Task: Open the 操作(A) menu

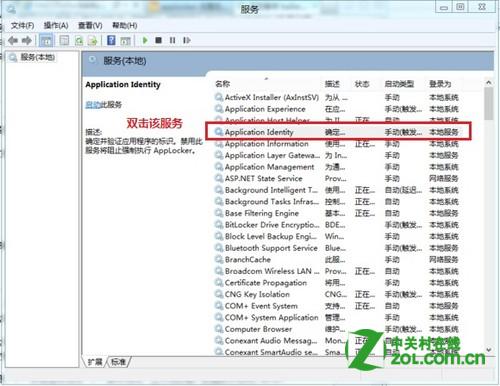Action: [x=56, y=25]
